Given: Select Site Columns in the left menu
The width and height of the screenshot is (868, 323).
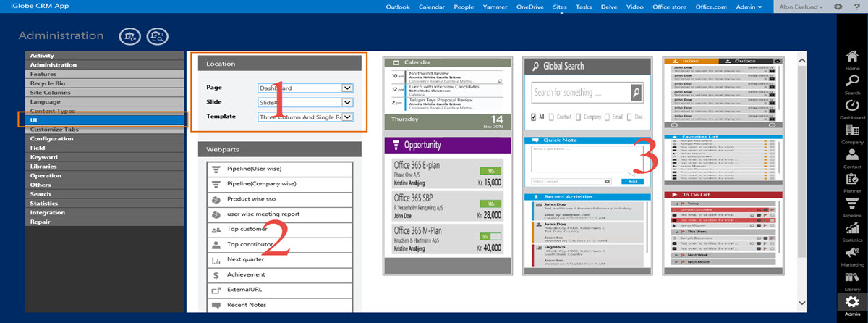Looking at the screenshot, I should point(105,93).
